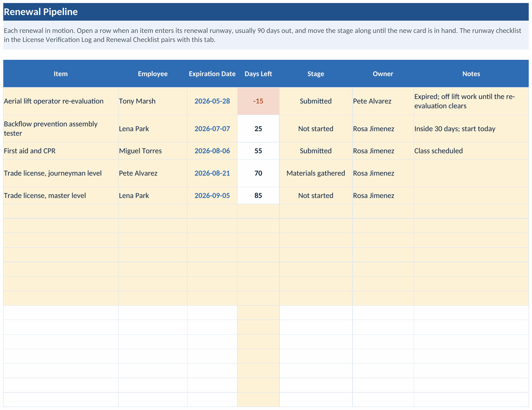
Task: Select Pete Alvarez in the journeyman row
Action: [x=153, y=173]
